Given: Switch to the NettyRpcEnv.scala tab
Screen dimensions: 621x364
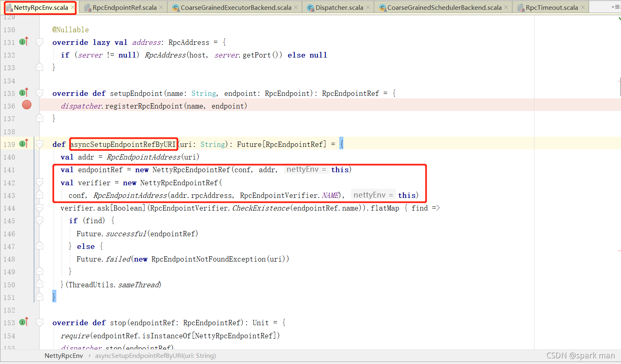Looking at the screenshot, I should point(40,8).
